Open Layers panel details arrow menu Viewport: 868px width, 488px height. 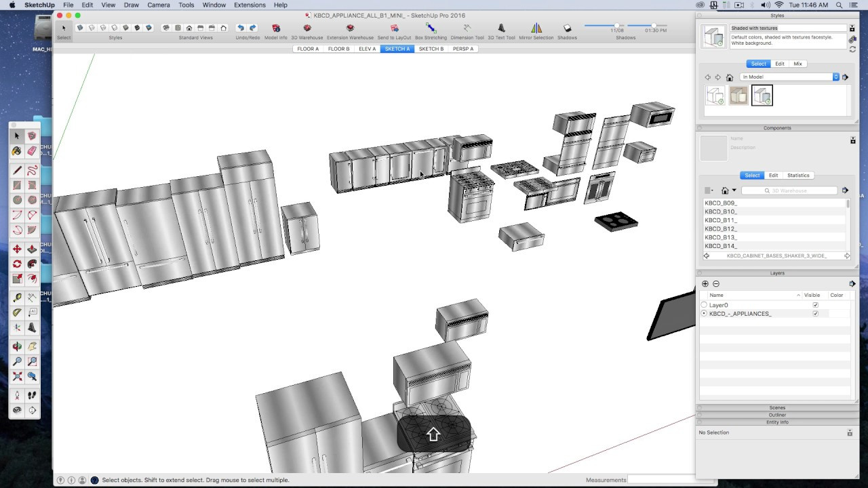pos(852,284)
